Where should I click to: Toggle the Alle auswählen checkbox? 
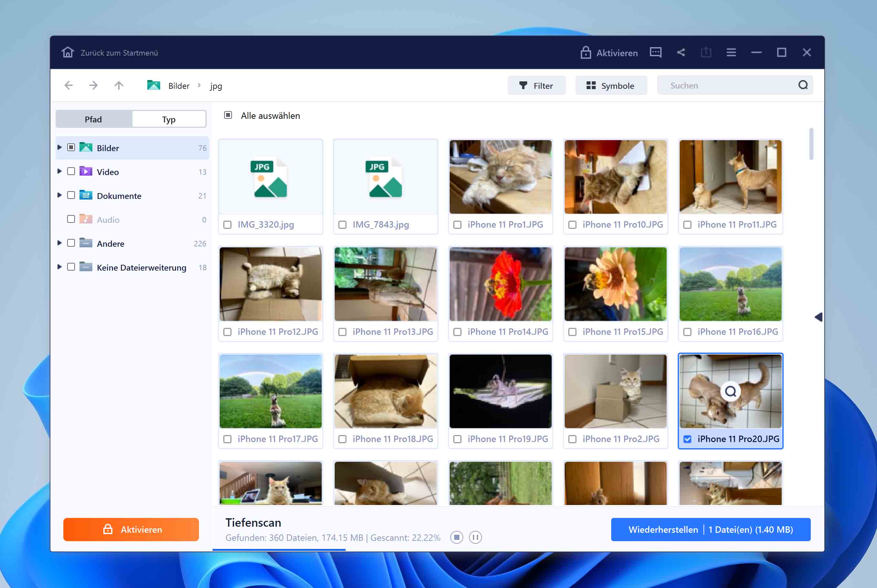(228, 115)
